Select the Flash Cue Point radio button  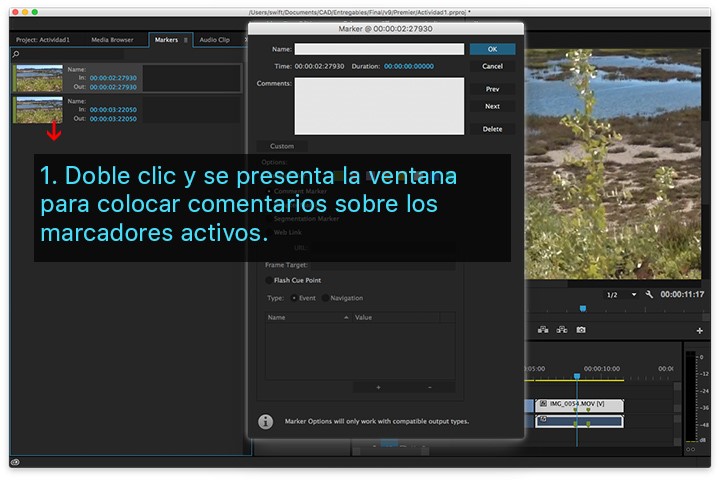(x=269, y=280)
